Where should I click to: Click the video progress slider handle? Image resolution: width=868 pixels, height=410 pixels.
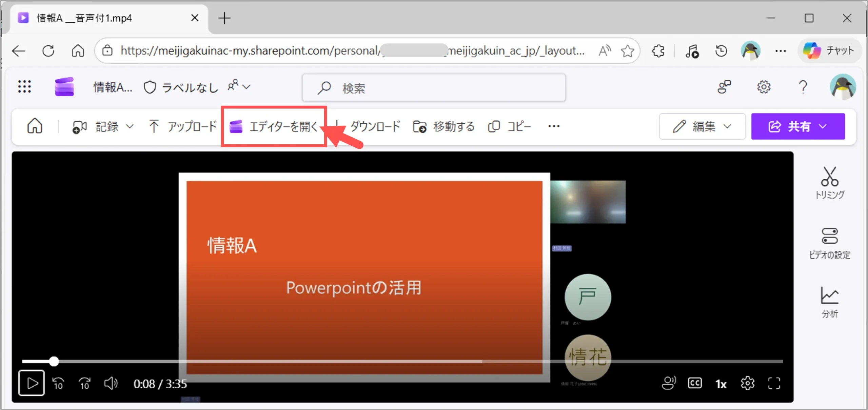click(54, 361)
